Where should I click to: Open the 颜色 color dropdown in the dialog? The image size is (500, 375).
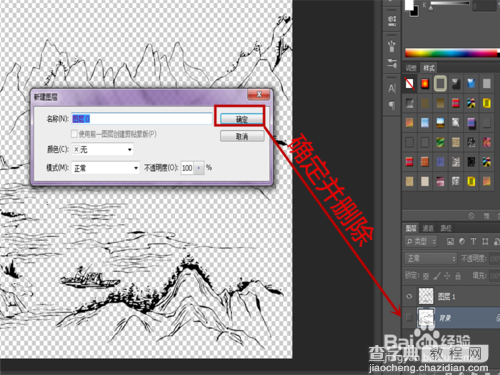[102, 150]
